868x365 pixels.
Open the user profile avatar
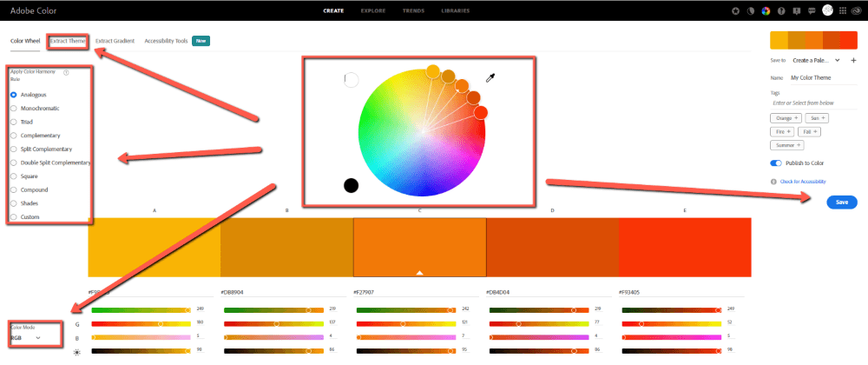pos(827,10)
